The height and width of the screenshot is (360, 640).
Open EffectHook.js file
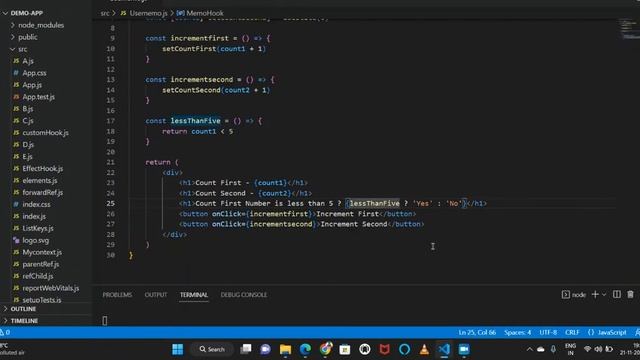click(42, 169)
